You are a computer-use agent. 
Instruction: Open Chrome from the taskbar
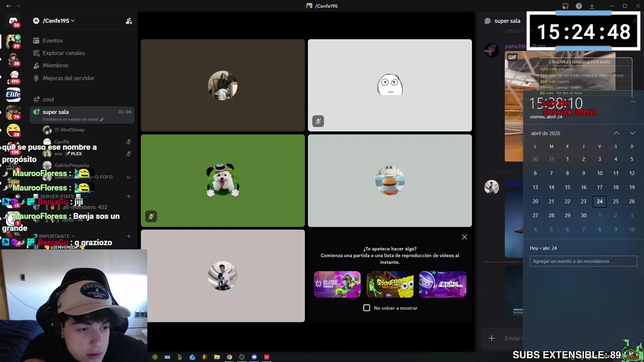229,357
